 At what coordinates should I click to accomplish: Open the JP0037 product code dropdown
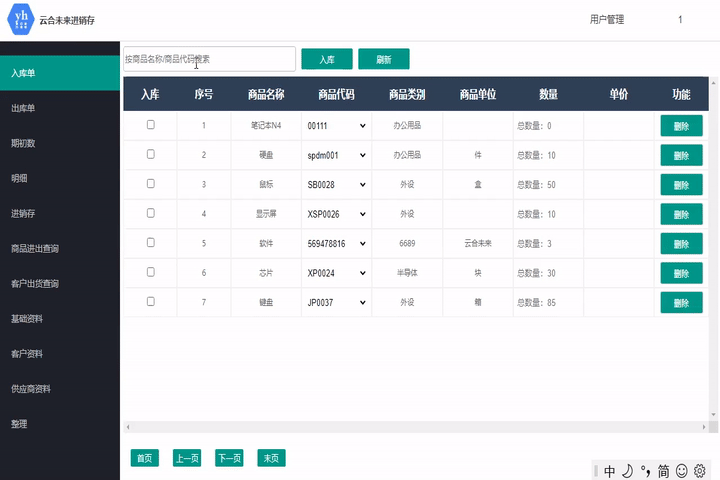336,302
